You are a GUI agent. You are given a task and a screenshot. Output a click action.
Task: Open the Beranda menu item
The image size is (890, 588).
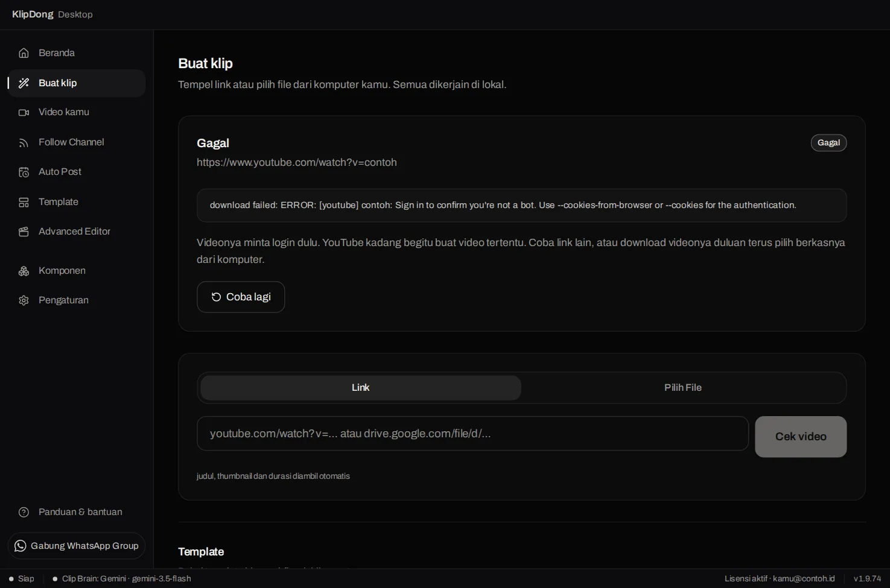(x=77, y=53)
